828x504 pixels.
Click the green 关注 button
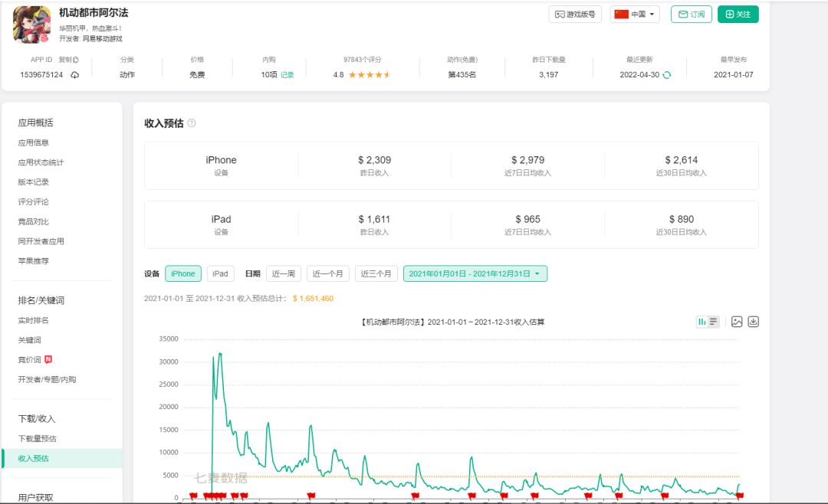point(738,15)
